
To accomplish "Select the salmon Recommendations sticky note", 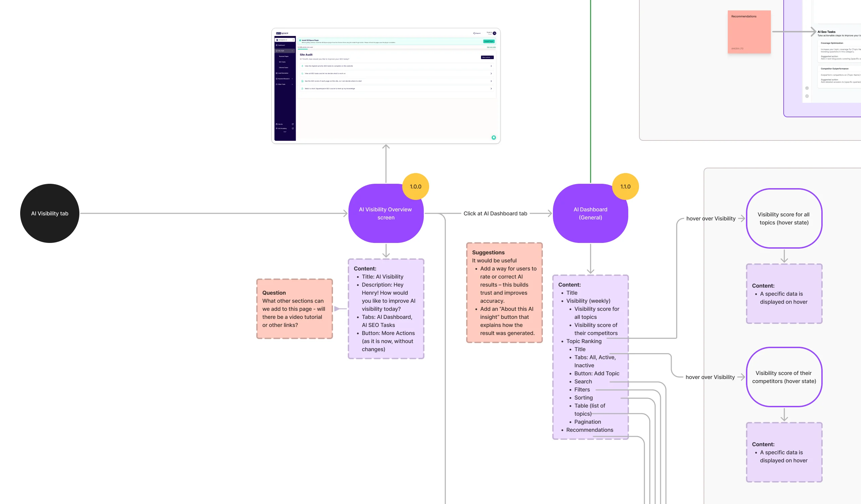I will tap(749, 32).
